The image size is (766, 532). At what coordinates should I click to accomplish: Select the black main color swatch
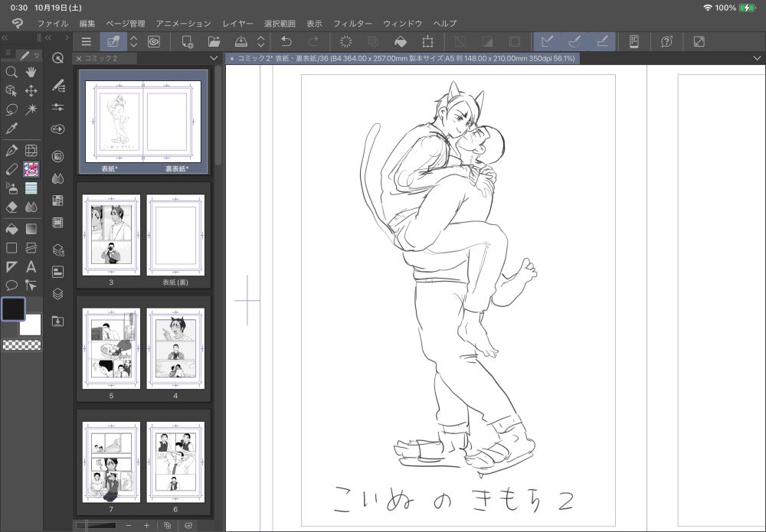pyautogui.click(x=13, y=308)
